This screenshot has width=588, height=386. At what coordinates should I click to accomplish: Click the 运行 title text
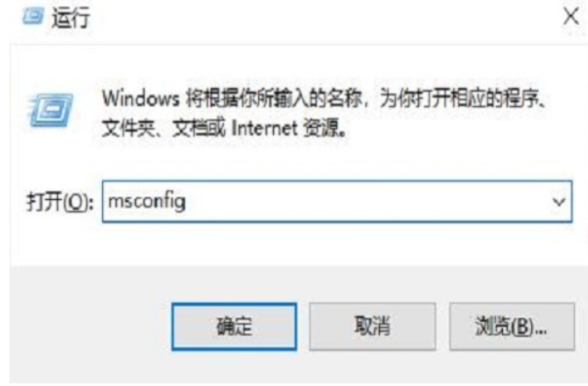[x=71, y=18]
